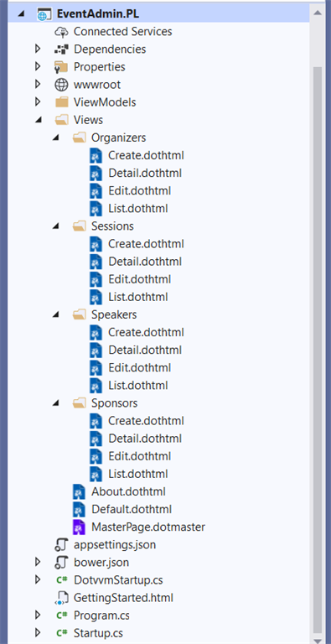Image resolution: width=331 pixels, height=644 pixels.
Task: Click the DotvvmStartup.cs C# icon
Action: (x=62, y=580)
